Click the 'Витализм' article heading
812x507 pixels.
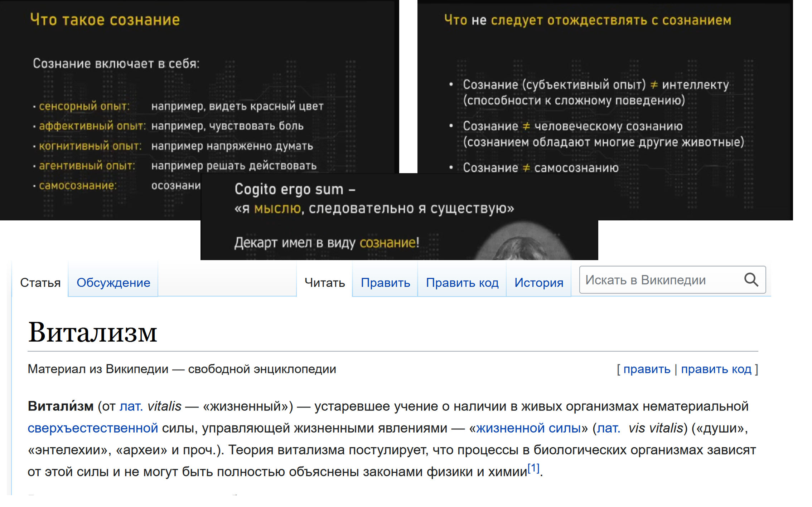(93, 332)
